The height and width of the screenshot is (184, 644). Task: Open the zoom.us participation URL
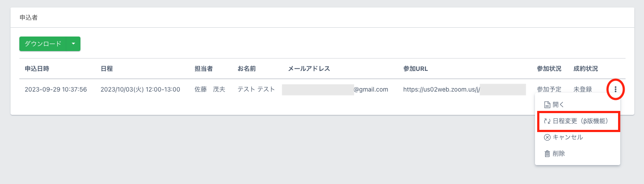pos(441,89)
